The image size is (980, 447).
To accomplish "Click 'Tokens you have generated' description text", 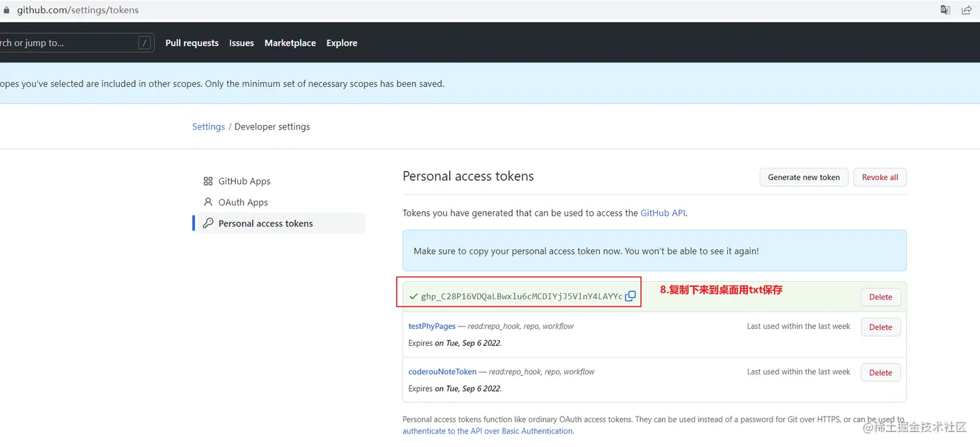I will (544, 212).
